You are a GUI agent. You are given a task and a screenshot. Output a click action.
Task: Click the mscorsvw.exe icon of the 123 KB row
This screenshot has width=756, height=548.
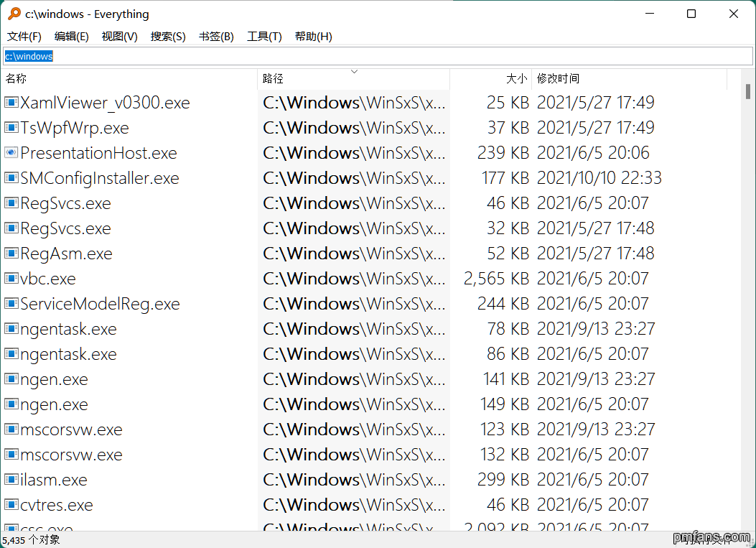click(x=11, y=429)
